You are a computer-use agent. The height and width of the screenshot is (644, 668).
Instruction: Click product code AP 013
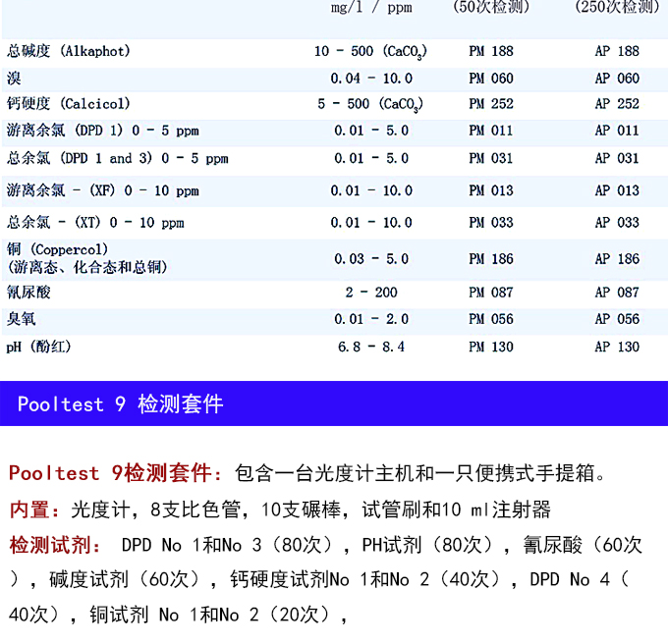pyautogui.click(x=616, y=190)
